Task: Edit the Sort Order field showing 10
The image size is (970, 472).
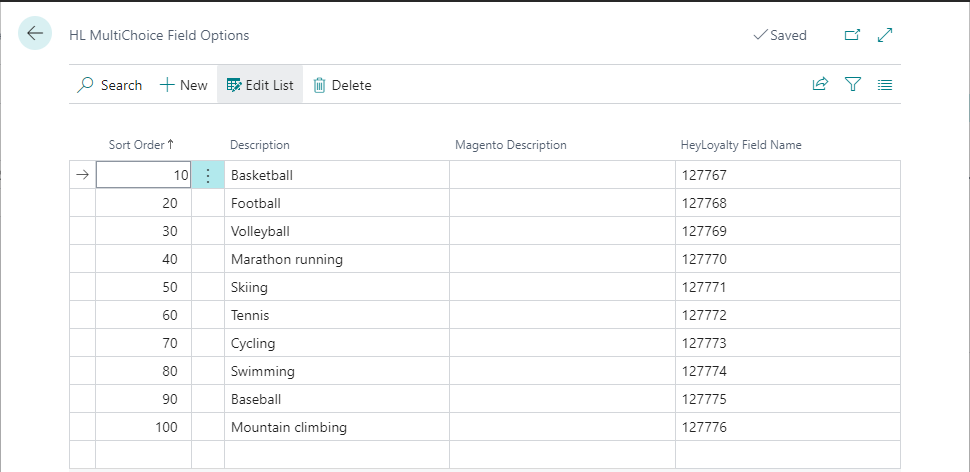Action: [144, 175]
